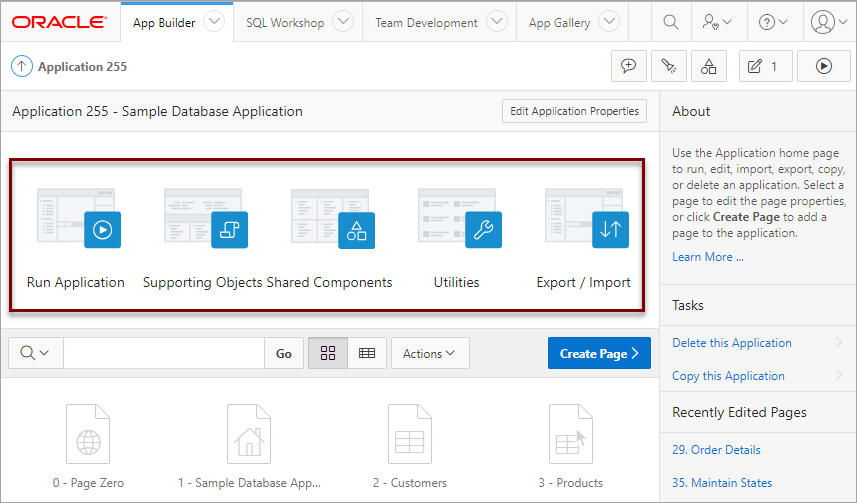Viewport: 857px width, 503px height.
Task: Click the edit page 1 pencil button
Action: point(765,66)
